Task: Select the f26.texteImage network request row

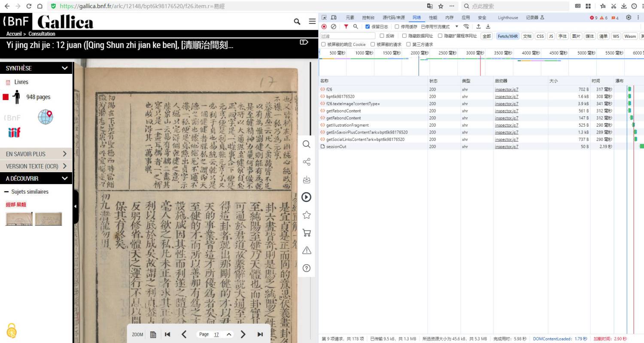Action: point(353,103)
